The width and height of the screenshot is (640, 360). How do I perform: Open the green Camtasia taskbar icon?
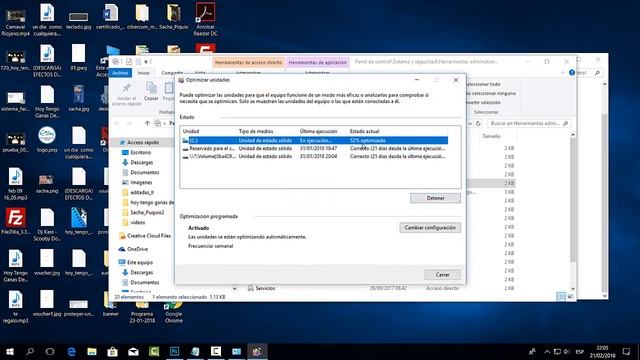[x=154, y=351]
